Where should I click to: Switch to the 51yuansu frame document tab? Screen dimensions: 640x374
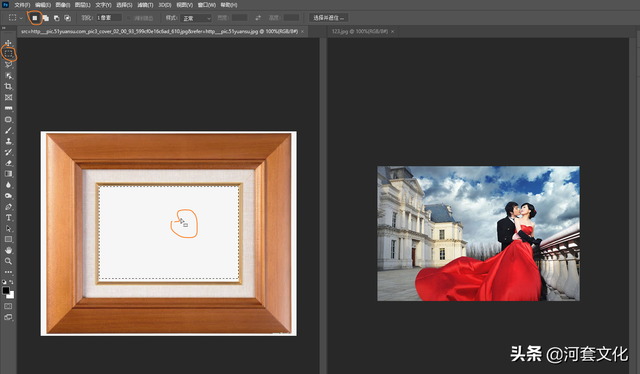pyautogui.click(x=160, y=31)
